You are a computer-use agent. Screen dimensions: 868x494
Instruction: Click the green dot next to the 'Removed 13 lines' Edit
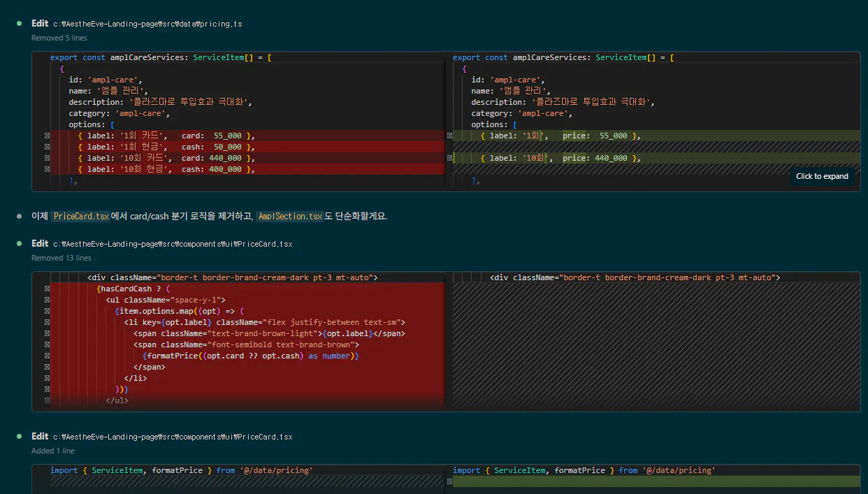pyautogui.click(x=20, y=244)
